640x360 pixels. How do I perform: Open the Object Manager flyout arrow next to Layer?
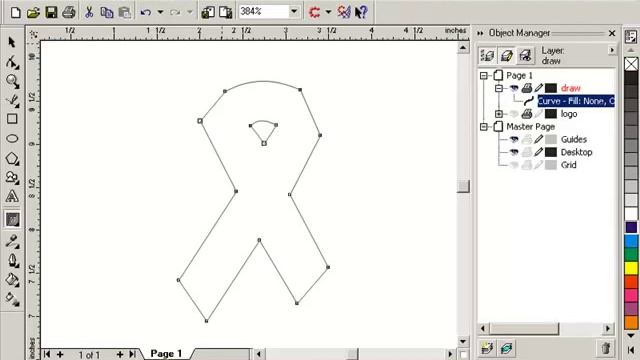(x=612, y=50)
